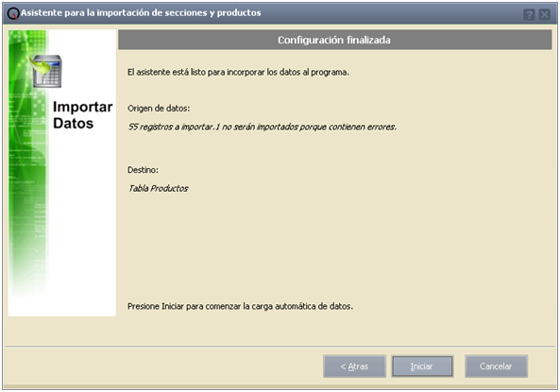Select the '55 registros a importar' text

pyautogui.click(x=263, y=127)
